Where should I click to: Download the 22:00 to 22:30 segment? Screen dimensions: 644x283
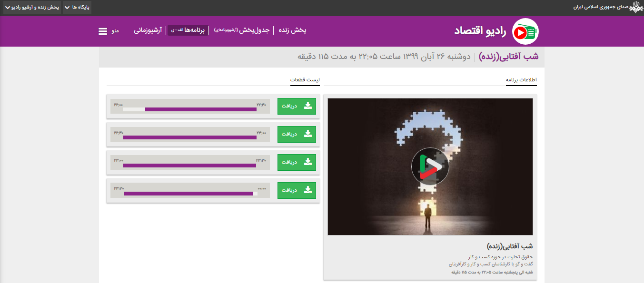[x=297, y=106]
